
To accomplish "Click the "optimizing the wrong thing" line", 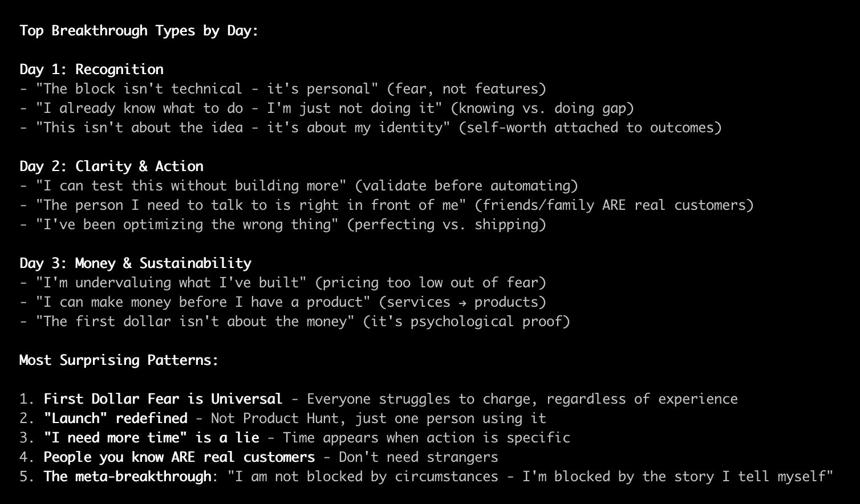I will point(283,225).
